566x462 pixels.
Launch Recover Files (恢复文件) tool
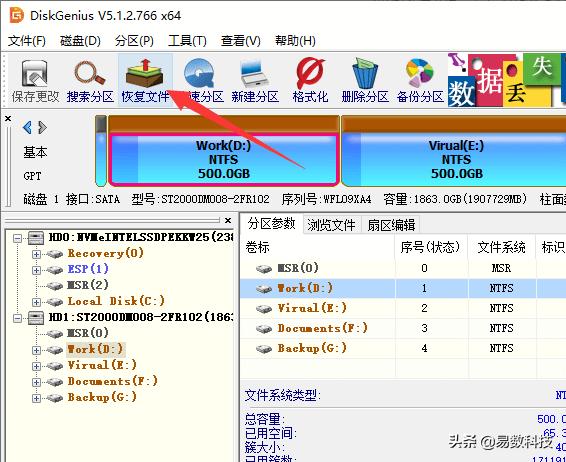145,81
